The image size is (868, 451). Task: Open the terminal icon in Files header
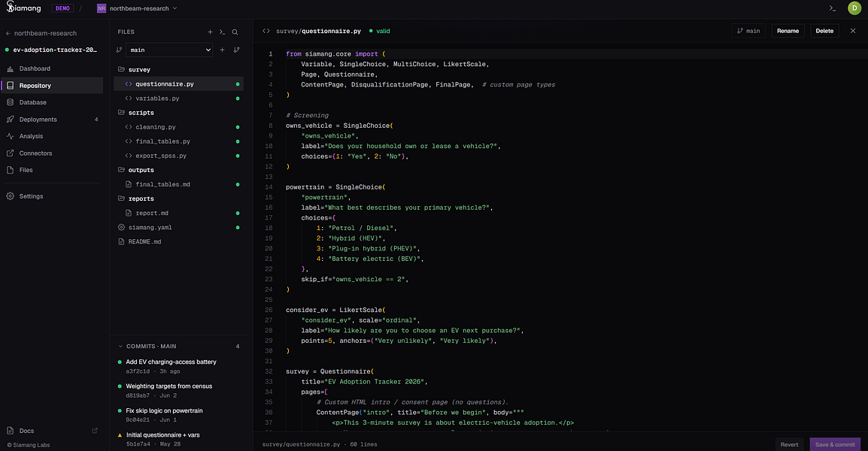point(222,32)
